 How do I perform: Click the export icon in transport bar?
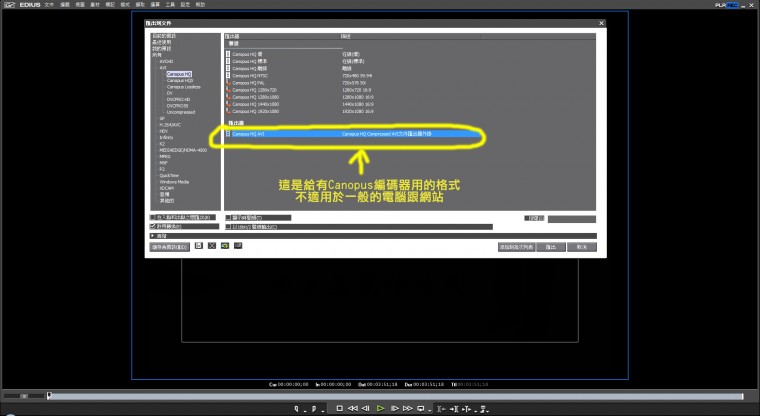click(x=483, y=409)
